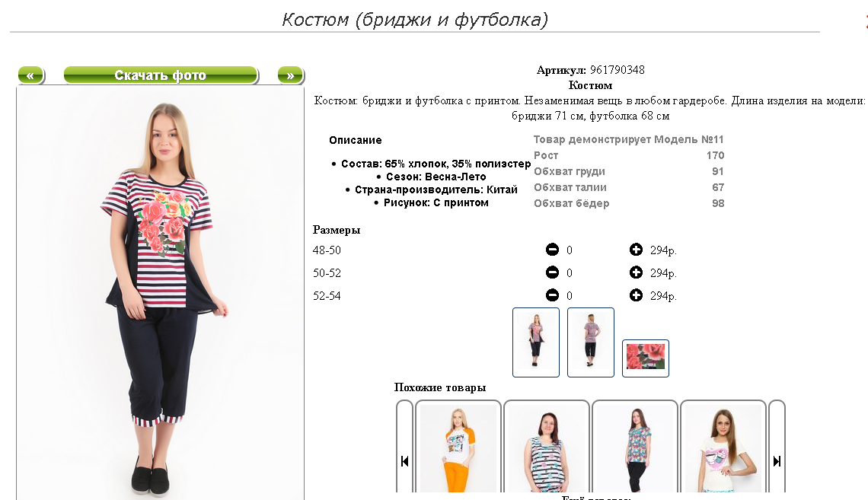Open the orange suit similar product
This screenshot has width=868, height=500.
(x=458, y=447)
